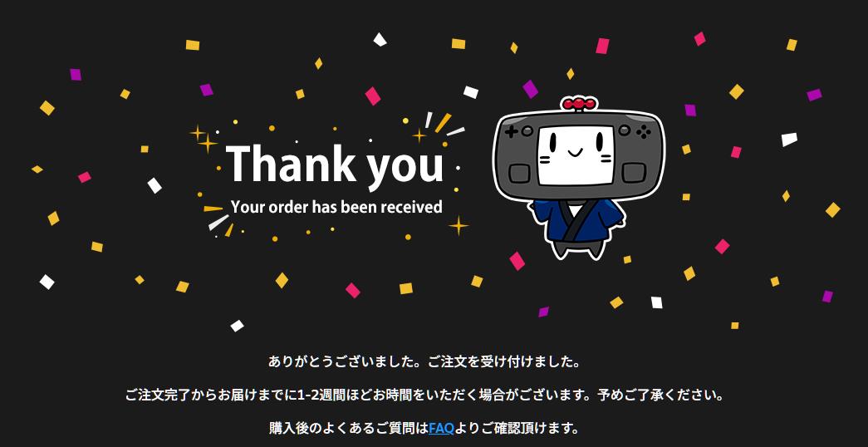
Task: Select the plus-shaped D-pad on the mascot
Action: [512, 132]
